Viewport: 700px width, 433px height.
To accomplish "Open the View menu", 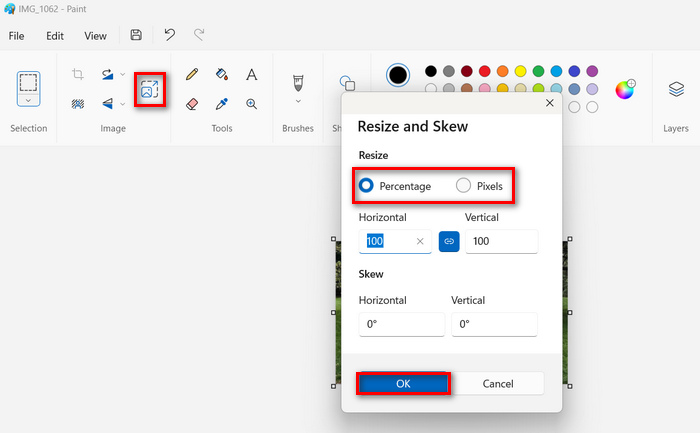I will pos(95,36).
